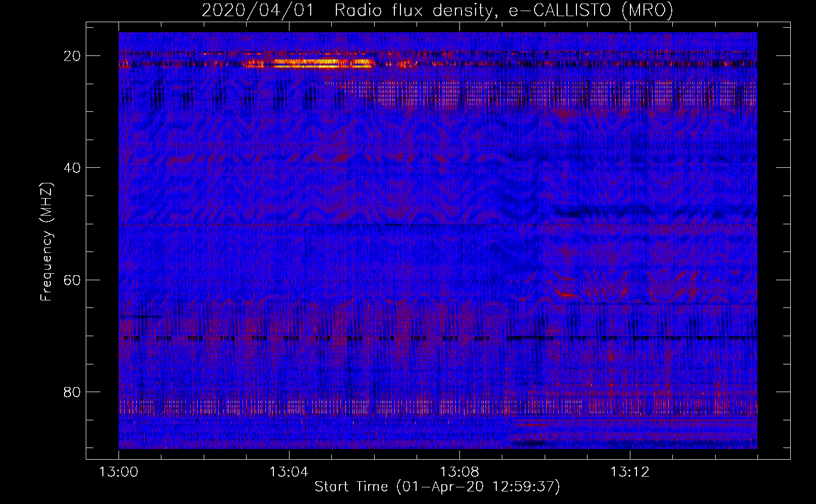Click the '13:12' time tick label
The height and width of the screenshot is (504, 816).
coord(629,472)
